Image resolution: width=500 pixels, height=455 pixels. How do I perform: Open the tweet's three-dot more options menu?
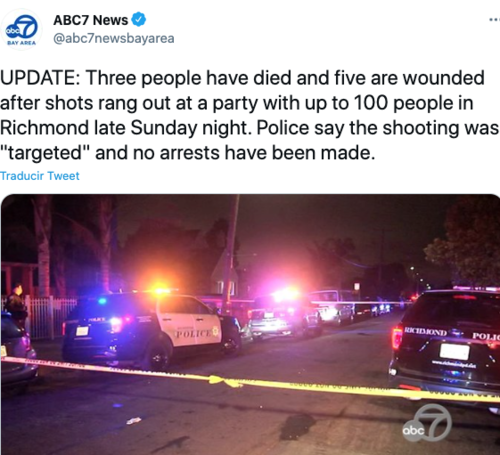494,20
